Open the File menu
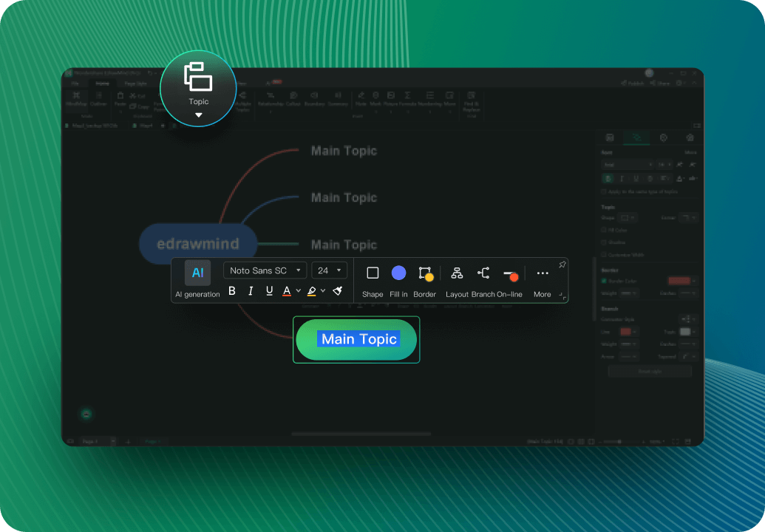 [x=75, y=83]
